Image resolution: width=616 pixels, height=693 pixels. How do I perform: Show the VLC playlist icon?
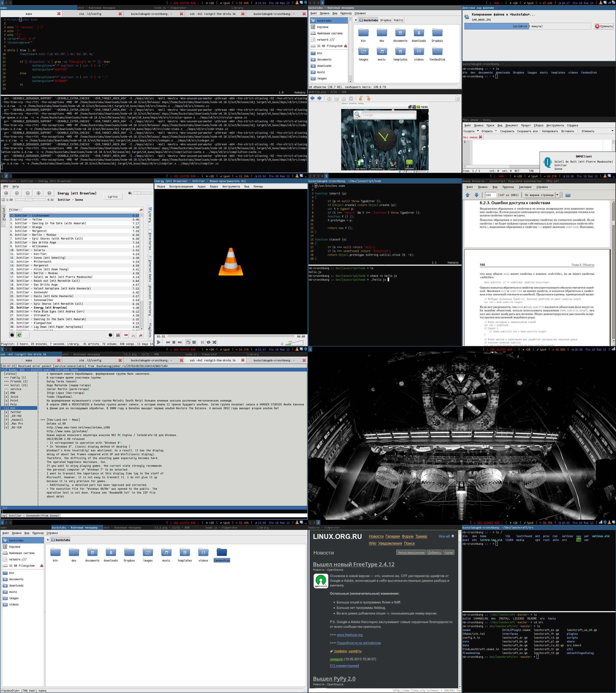[x=203, y=342]
